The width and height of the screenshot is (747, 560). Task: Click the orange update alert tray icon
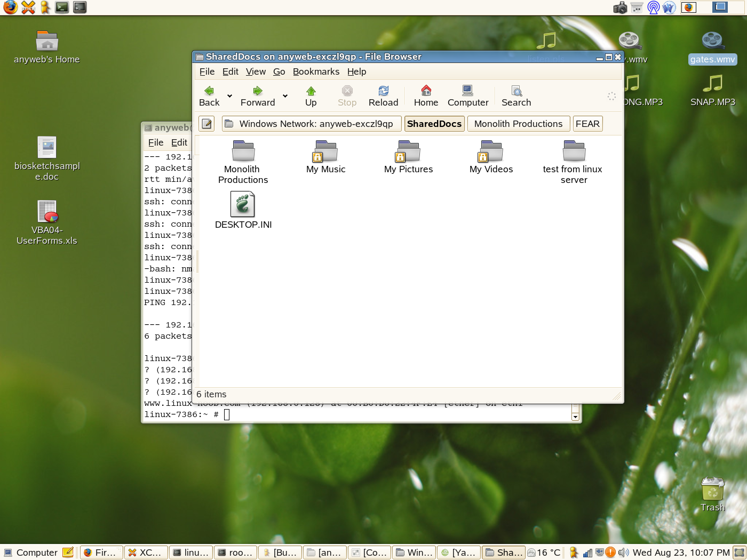[610, 553]
